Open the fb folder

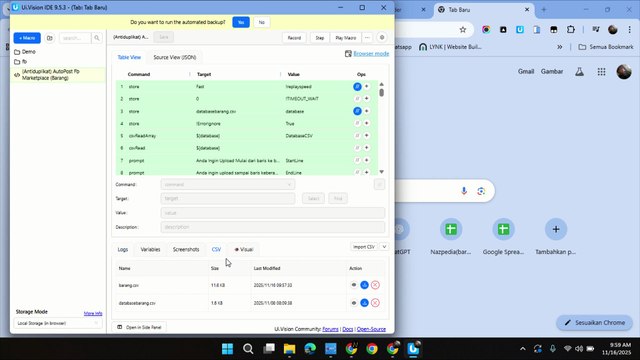[20, 62]
